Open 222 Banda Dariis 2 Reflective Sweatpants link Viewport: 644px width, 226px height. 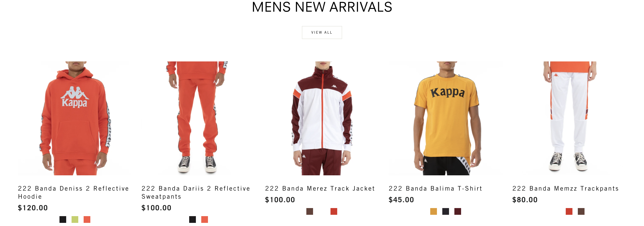(x=196, y=192)
